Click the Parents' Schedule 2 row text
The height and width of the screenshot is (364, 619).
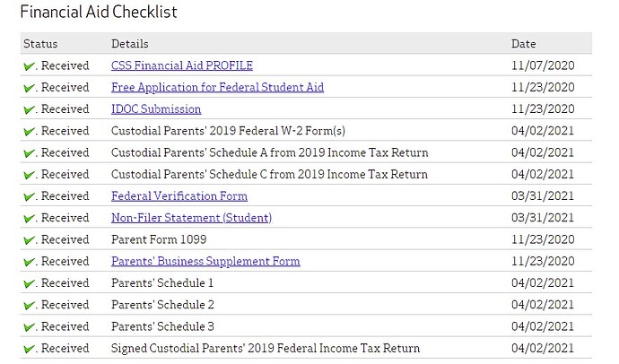162,305
